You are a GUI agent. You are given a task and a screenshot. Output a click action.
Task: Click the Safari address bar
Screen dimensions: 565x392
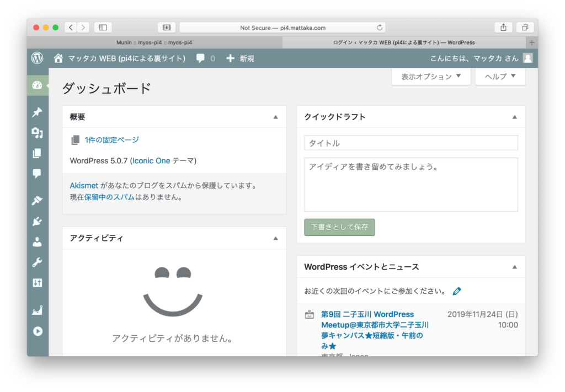pos(282,28)
